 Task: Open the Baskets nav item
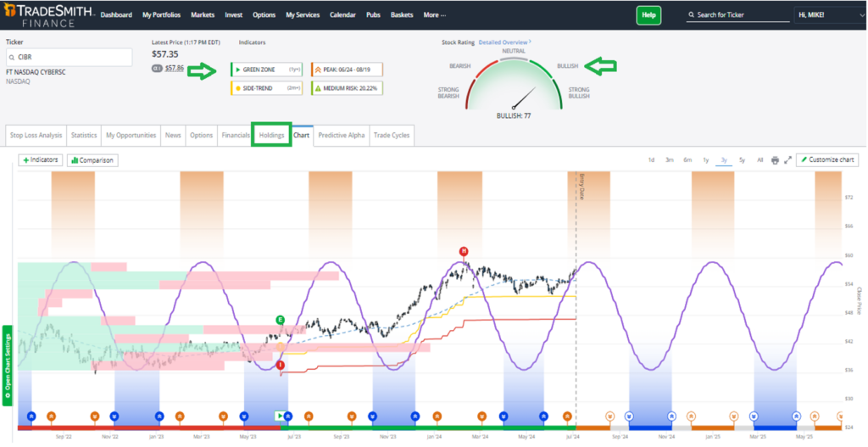coord(402,15)
